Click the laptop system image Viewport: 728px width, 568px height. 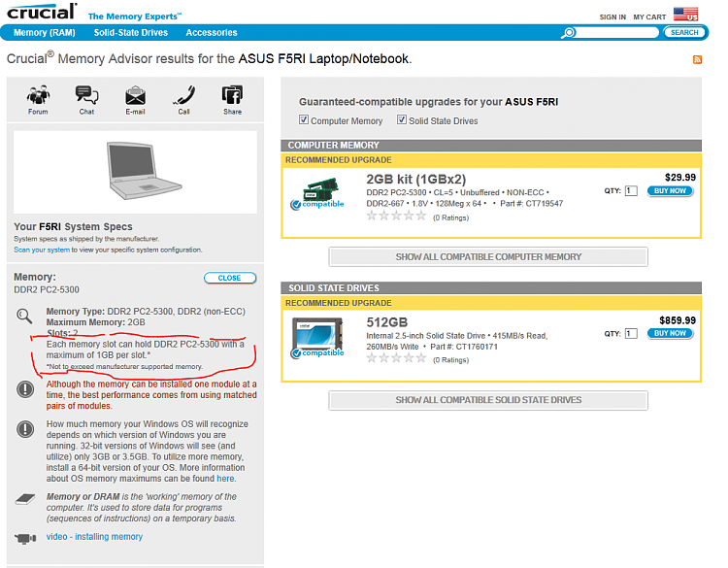[x=144, y=170]
